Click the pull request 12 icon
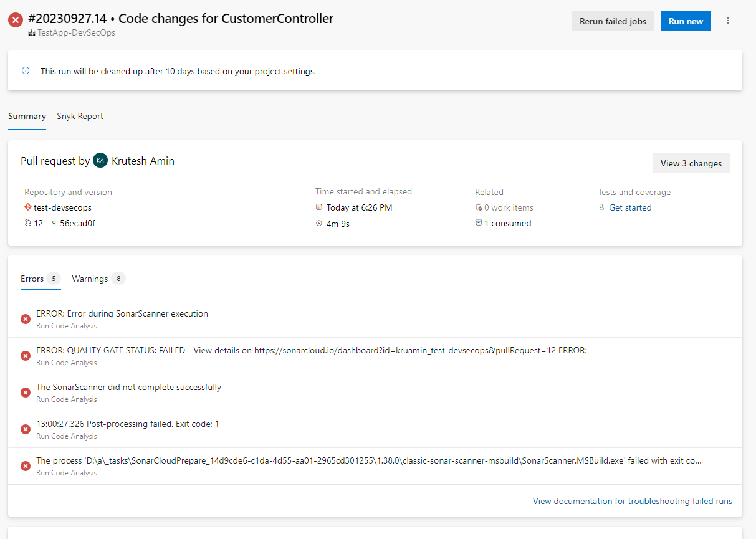Viewport: 756px width, 539px height. pos(28,223)
